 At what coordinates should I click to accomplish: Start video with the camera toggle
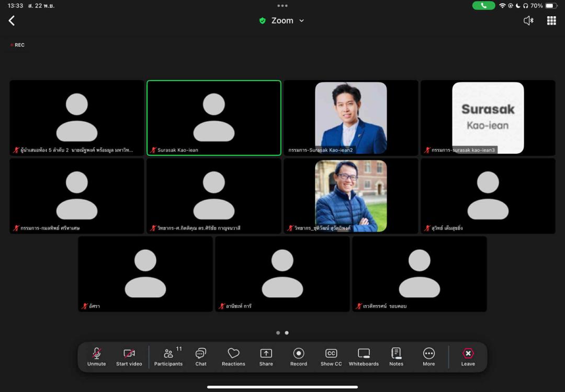coord(129,357)
